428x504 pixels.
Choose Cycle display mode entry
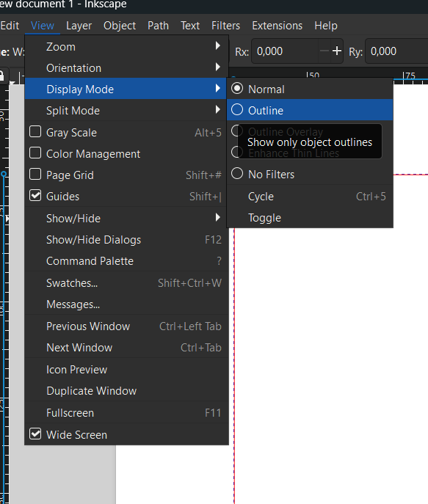tap(310, 197)
